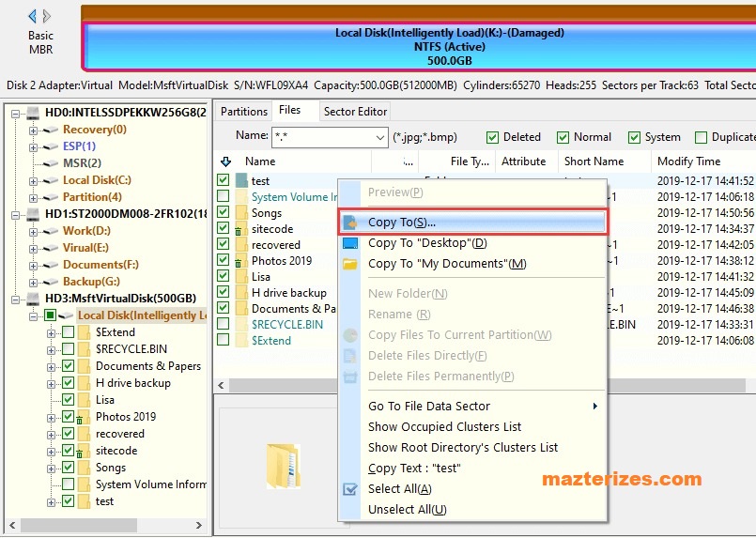Click right arrow of tree panel horizontal scrollbar
The image size is (756, 538).
199,525
